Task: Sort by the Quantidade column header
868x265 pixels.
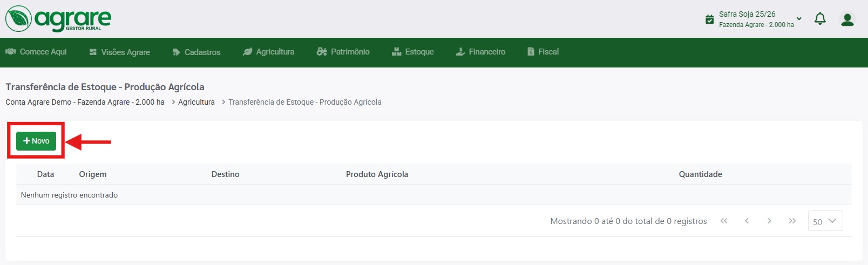Action: (x=700, y=174)
